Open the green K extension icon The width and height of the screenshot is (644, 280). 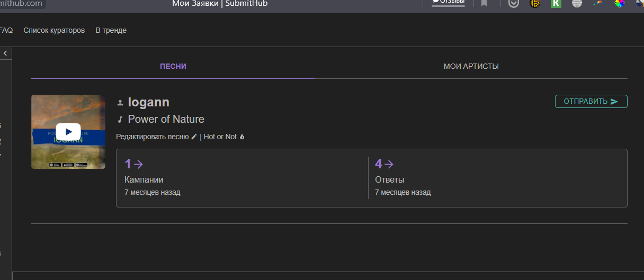556,4
